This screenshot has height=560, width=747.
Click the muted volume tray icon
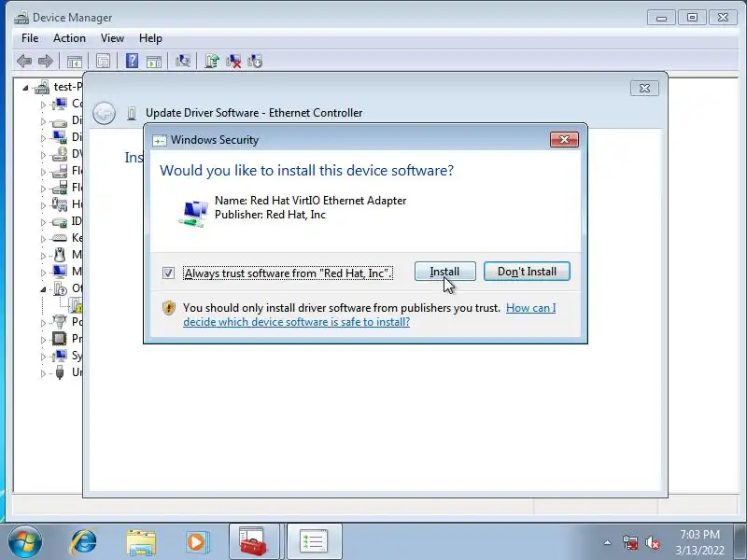click(x=652, y=542)
